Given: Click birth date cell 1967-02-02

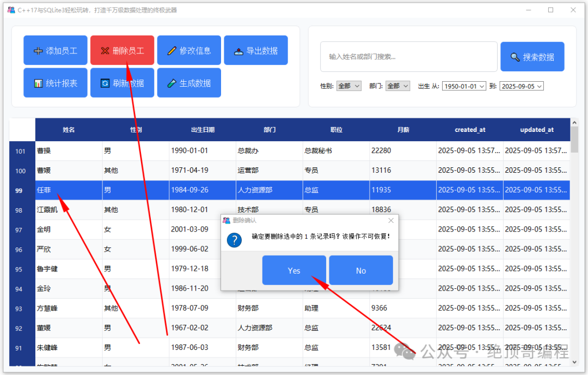Looking at the screenshot, I should pos(203,328).
